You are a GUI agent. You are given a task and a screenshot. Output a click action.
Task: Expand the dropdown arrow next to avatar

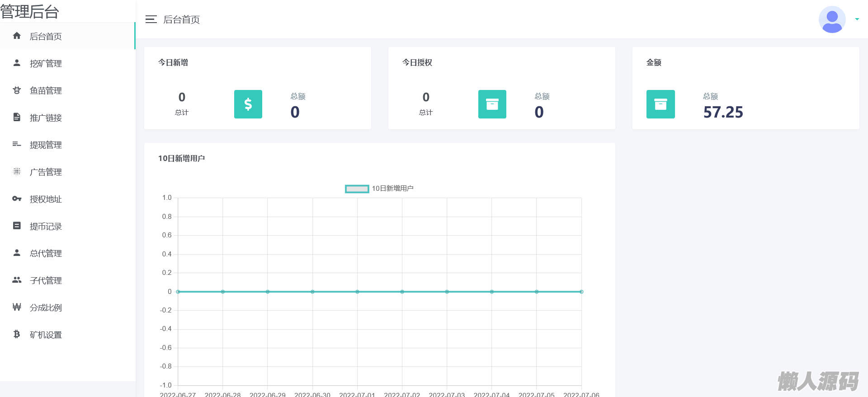click(x=857, y=19)
